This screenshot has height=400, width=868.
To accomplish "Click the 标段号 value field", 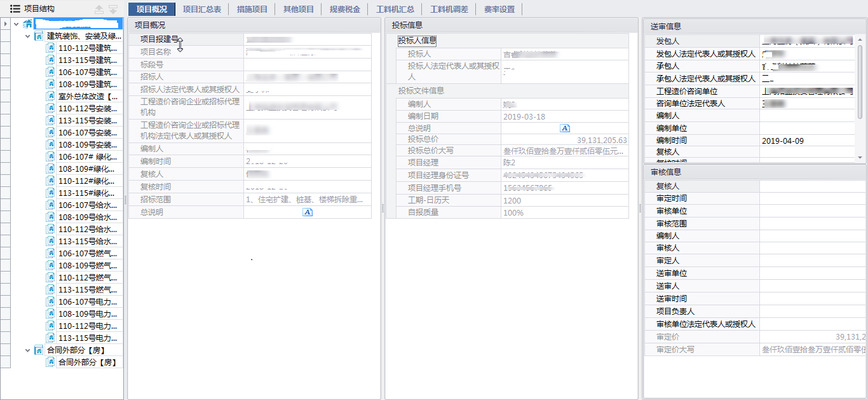I will pos(307,65).
